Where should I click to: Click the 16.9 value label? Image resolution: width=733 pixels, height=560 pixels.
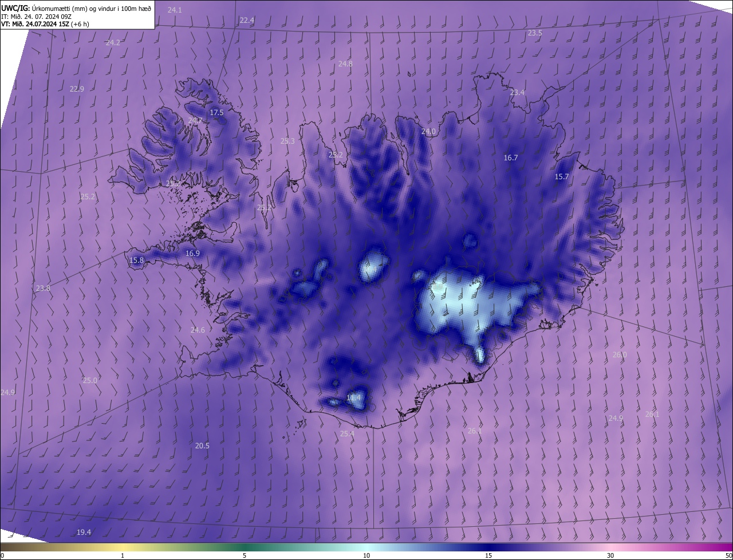click(192, 253)
